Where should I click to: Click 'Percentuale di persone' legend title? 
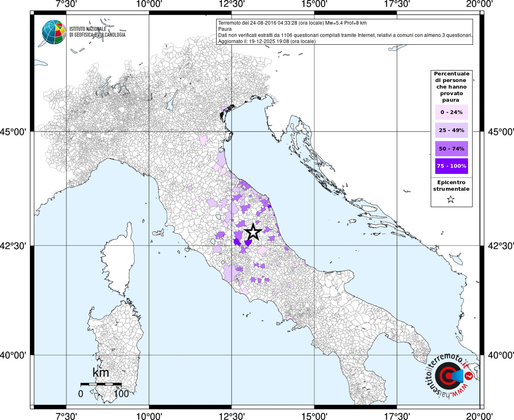[x=451, y=87]
